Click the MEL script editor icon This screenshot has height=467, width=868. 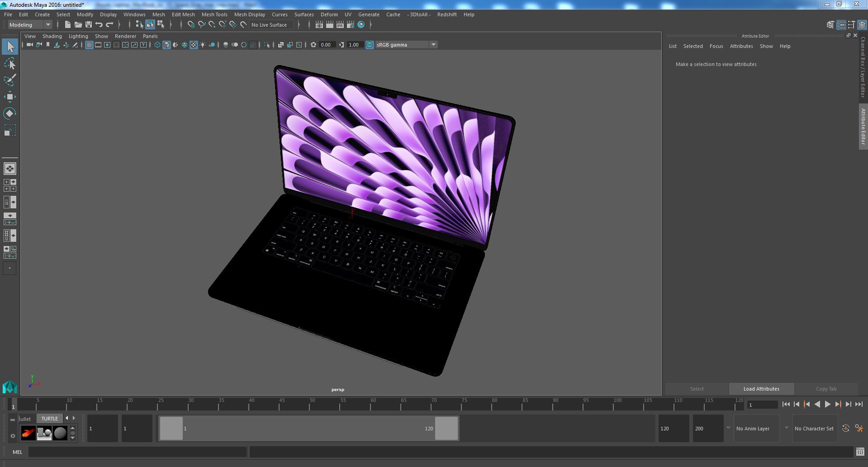coord(860,452)
